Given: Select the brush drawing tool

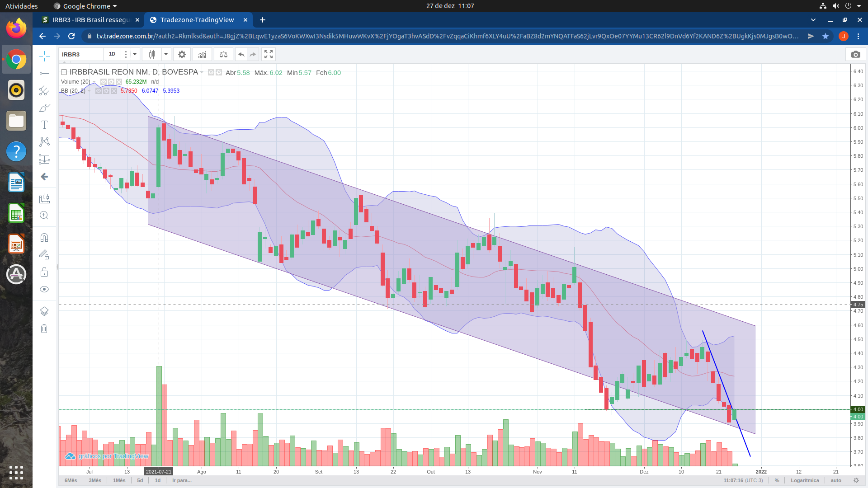Looking at the screenshot, I should (44, 108).
